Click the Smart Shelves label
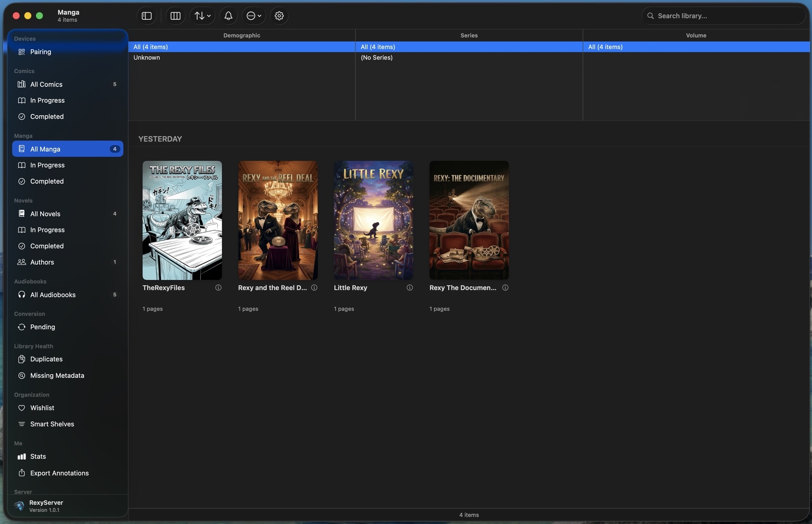The height and width of the screenshot is (524, 812). pyautogui.click(x=52, y=424)
